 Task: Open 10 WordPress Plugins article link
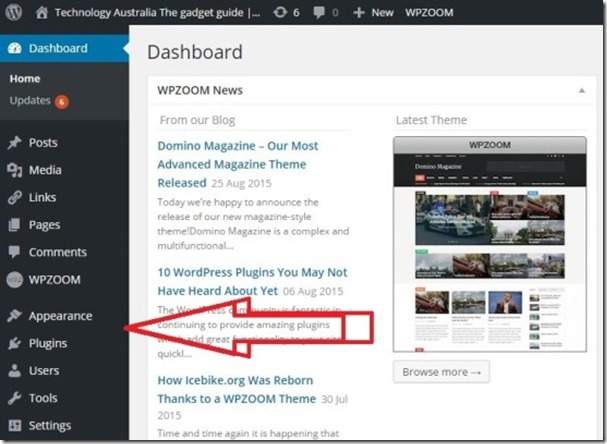(252, 281)
